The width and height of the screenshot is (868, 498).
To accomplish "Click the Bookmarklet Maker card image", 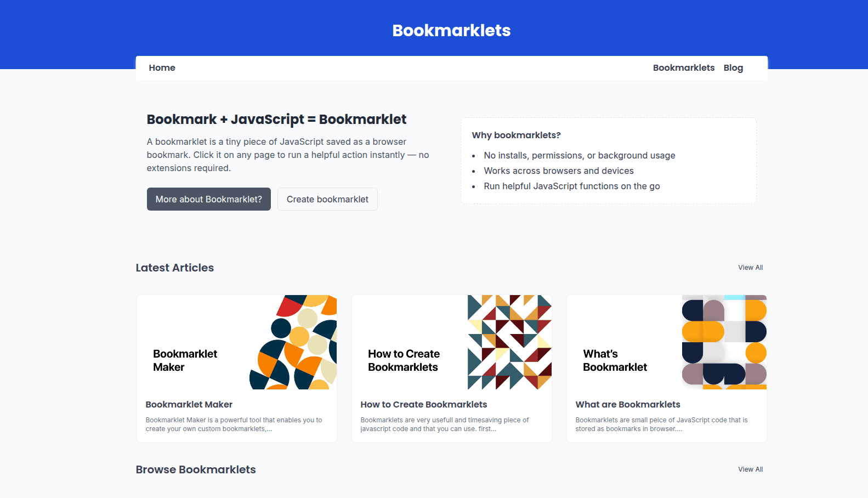I will click(236, 342).
